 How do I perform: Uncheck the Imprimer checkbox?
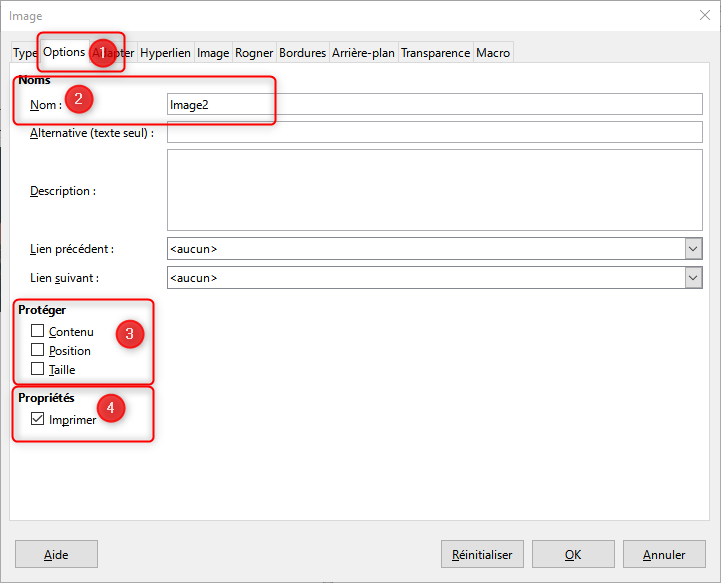click(x=38, y=420)
